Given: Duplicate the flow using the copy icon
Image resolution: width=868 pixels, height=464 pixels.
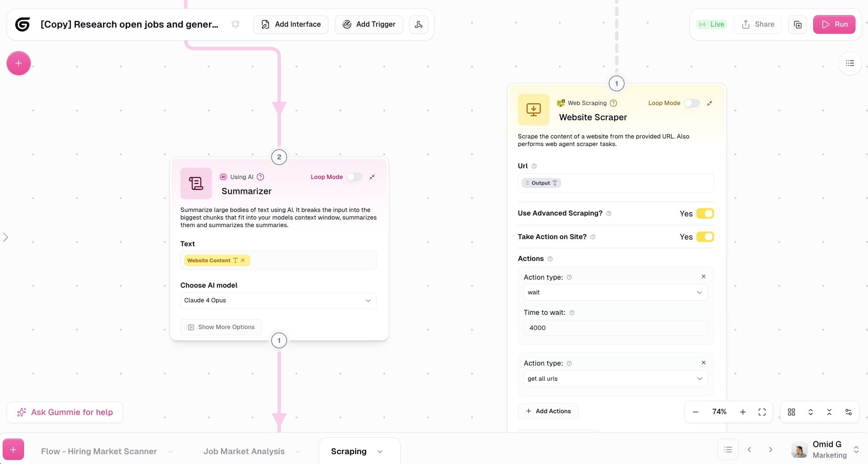Looking at the screenshot, I should (797, 24).
